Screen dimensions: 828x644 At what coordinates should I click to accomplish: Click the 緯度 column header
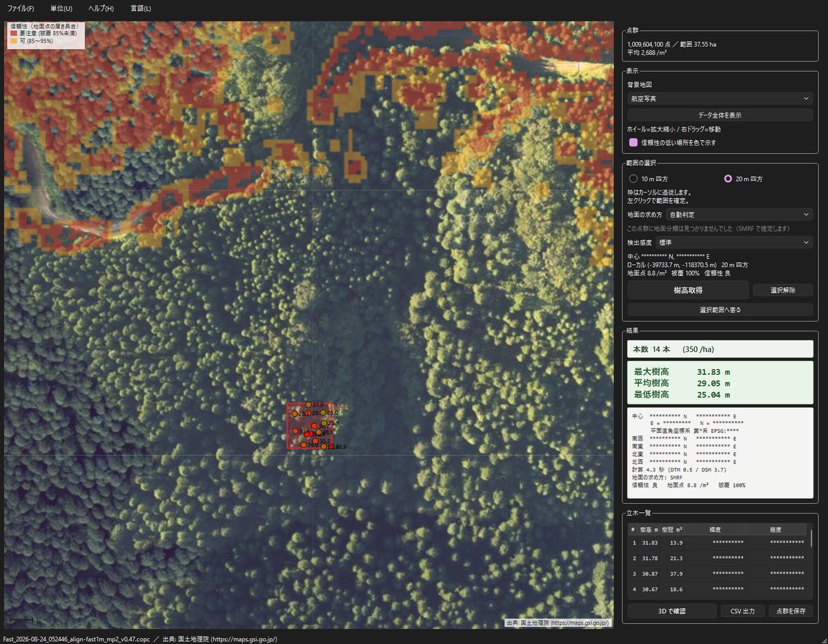coord(714,529)
